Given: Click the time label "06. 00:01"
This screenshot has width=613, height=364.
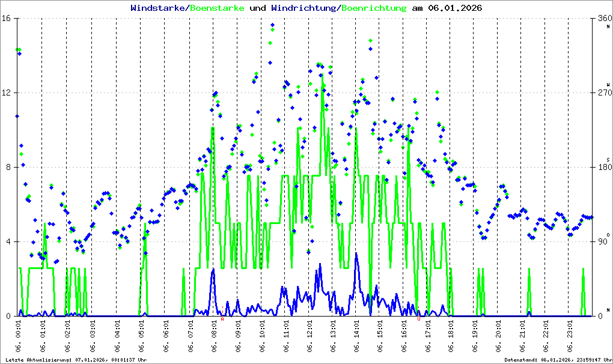Looking at the screenshot, I should [x=19, y=336].
